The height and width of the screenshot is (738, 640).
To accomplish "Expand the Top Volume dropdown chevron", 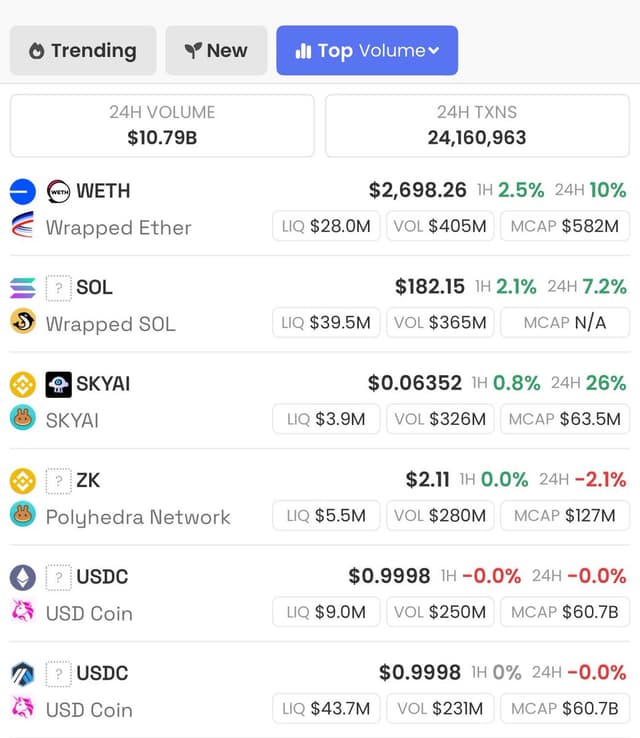I will (434, 50).
